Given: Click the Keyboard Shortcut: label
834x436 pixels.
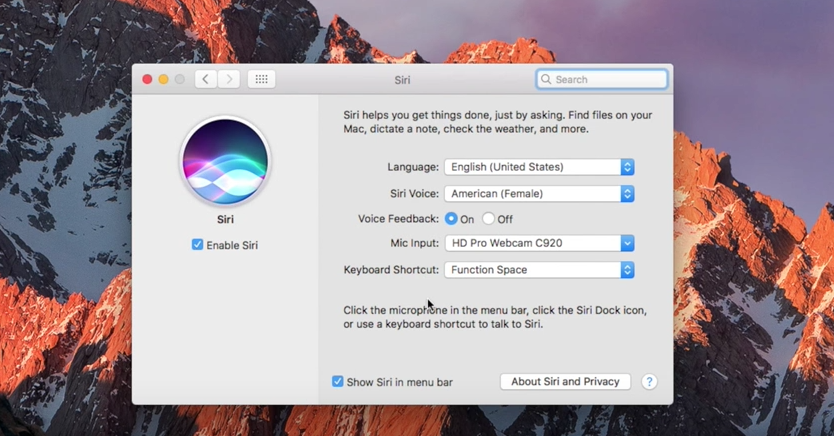Looking at the screenshot, I should (x=391, y=270).
